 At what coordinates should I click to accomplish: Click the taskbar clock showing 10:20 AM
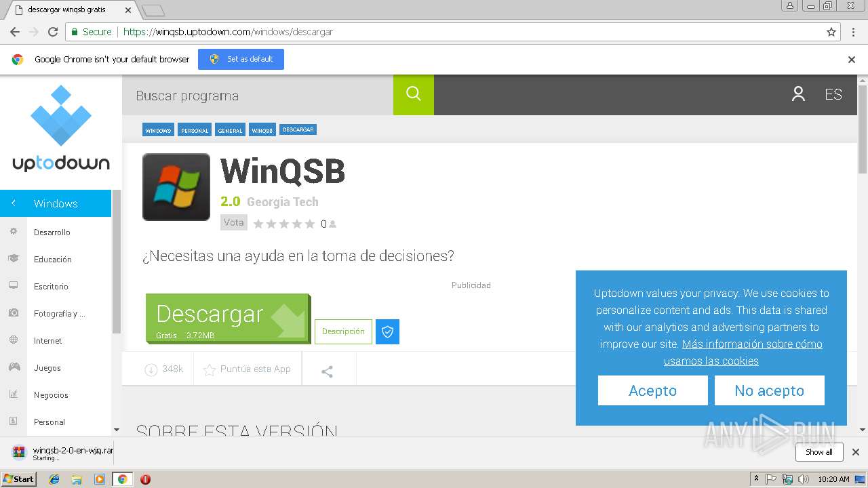tap(833, 479)
